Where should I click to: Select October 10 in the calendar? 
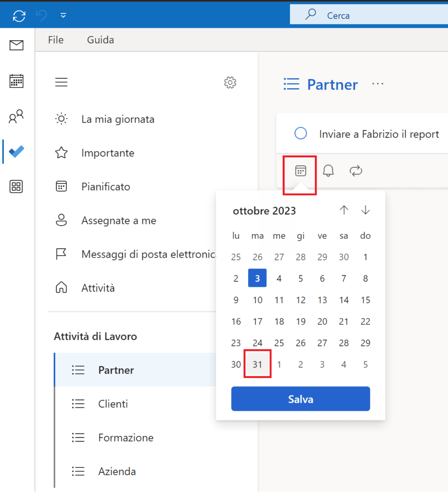(x=257, y=300)
